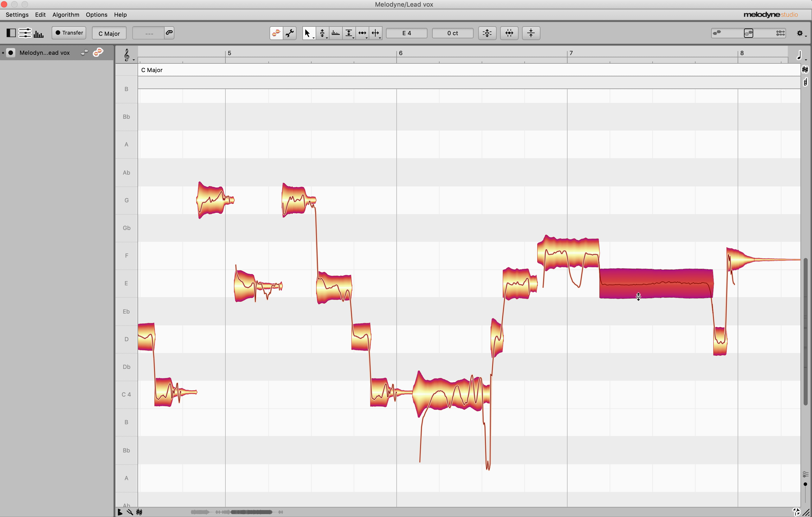The width and height of the screenshot is (812, 517).
Task: Click the Transfer button
Action: coord(69,33)
